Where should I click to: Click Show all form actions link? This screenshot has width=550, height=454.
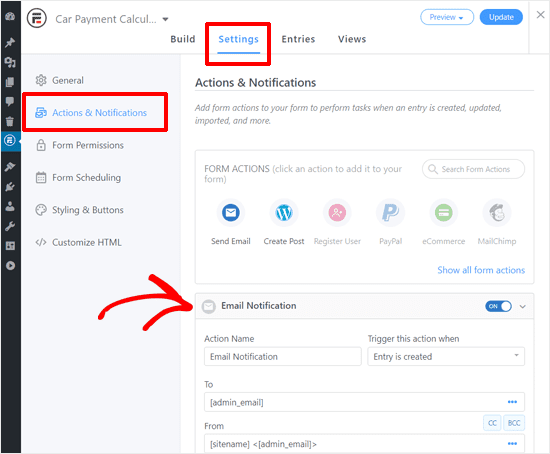point(481,270)
